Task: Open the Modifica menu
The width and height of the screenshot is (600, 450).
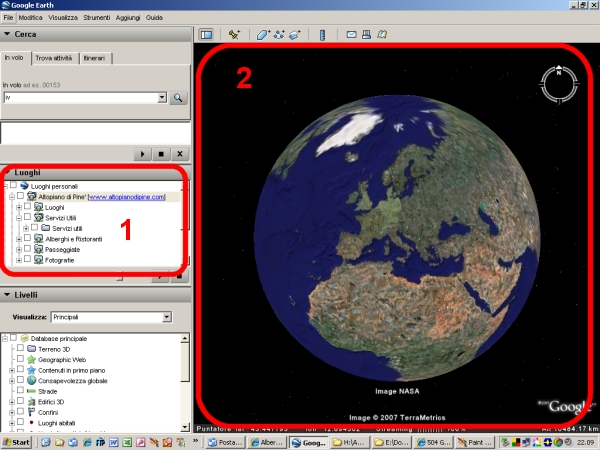Action: [x=30, y=18]
